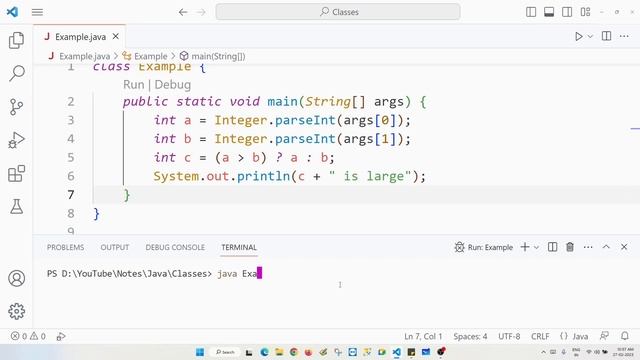Open the Accounts menu icon
This screenshot has width=640, height=360.
(x=16, y=278)
